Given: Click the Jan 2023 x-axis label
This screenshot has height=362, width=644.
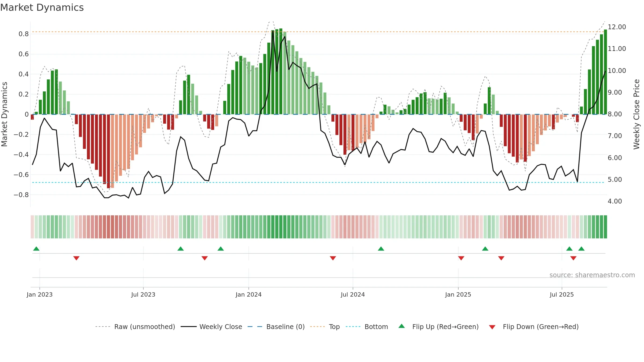Looking at the screenshot, I should click(x=40, y=294).
